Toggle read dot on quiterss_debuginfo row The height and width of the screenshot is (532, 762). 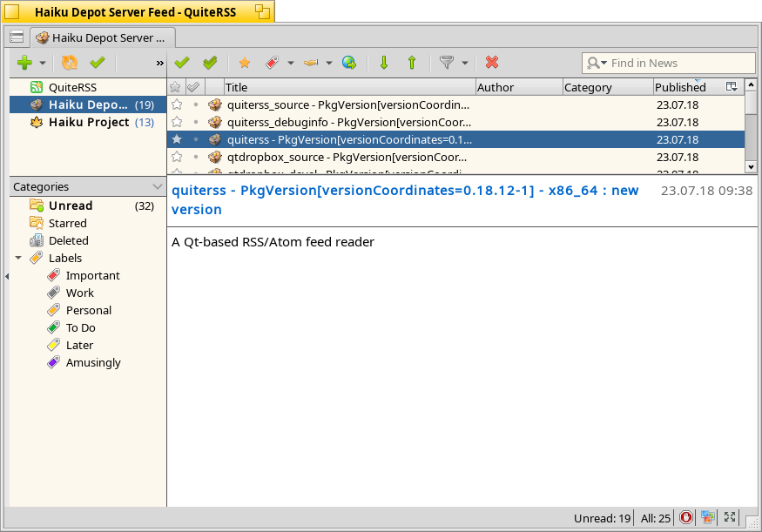(196, 123)
